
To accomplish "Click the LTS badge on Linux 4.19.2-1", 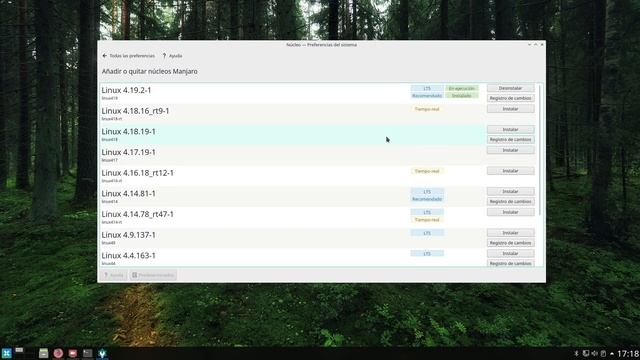I will click(x=427, y=88).
